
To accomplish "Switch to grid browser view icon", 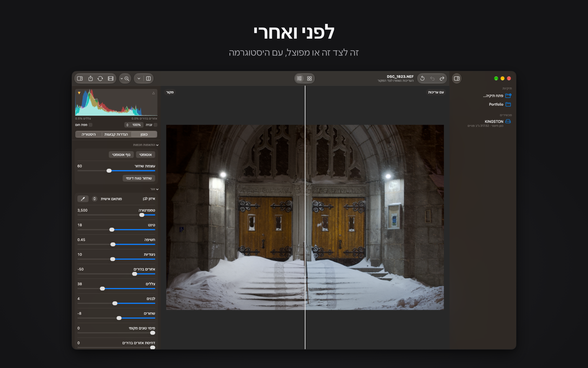I will pyautogui.click(x=309, y=78).
